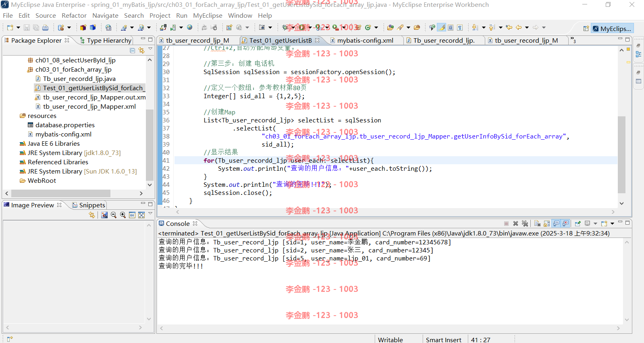The width and height of the screenshot is (644, 343).
Task: Open camera capture dropdown arrow
Action: (x=270, y=27)
